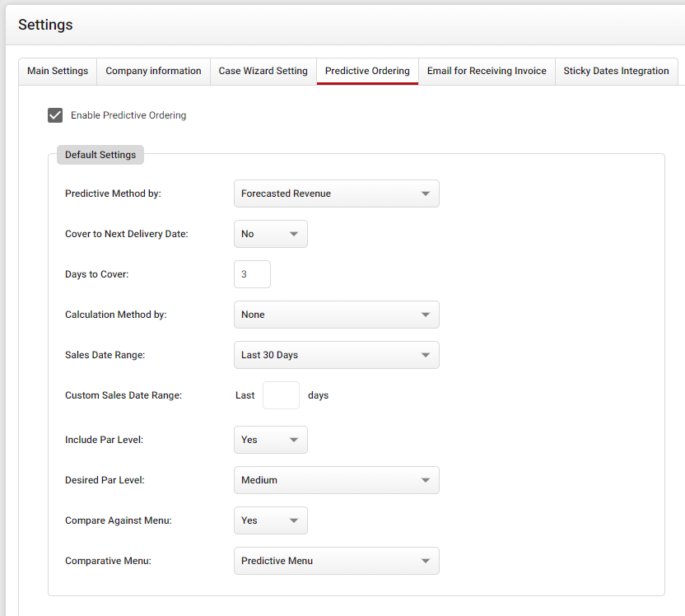Disable the Enable Predictive Ordering checkbox
Viewport: 685px width, 616px height.
click(54, 115)
